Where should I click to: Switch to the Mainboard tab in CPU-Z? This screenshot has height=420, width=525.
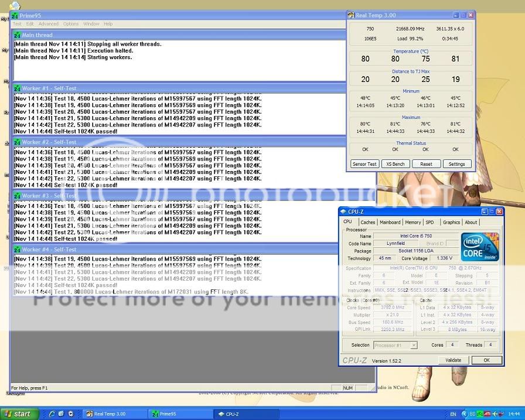(390, 222)
